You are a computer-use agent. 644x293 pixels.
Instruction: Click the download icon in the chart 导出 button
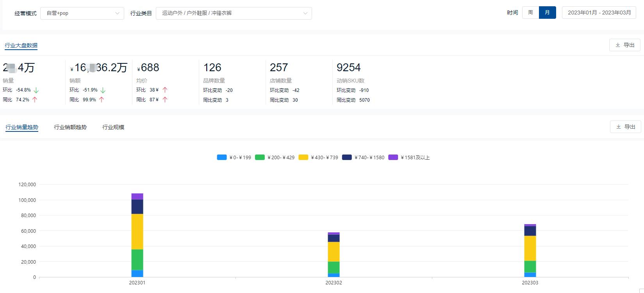click(x=619, y=127)
